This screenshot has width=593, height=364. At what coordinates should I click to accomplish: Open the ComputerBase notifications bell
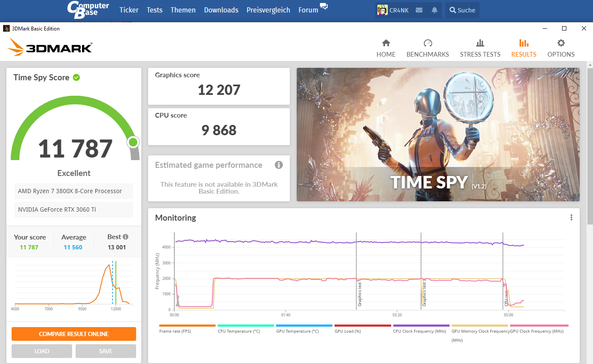click(x=435, y=10)
